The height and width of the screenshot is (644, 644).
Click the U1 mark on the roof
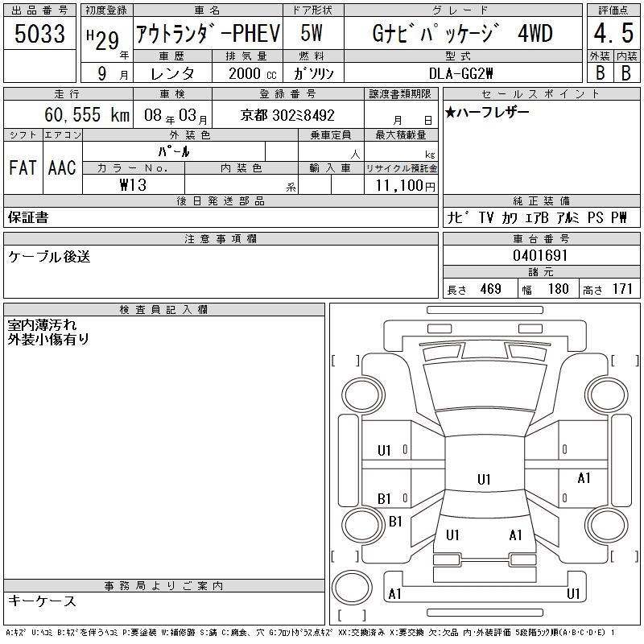[484, 479]
